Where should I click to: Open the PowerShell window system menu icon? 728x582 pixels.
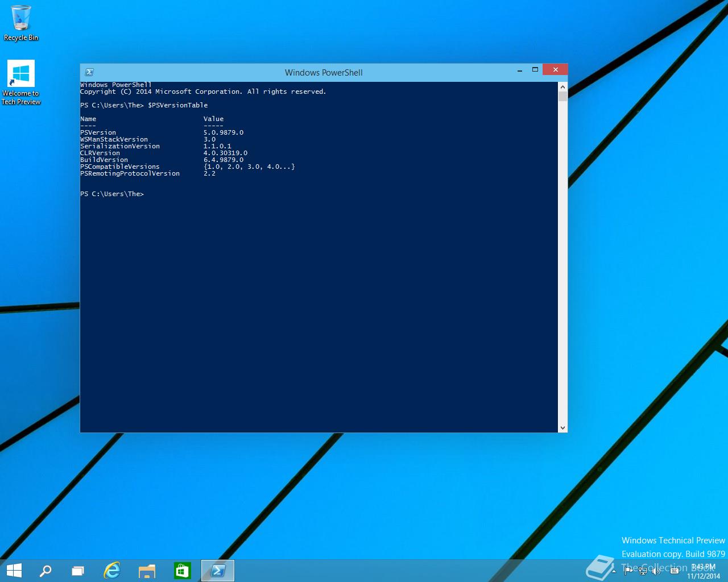(89, 72)
